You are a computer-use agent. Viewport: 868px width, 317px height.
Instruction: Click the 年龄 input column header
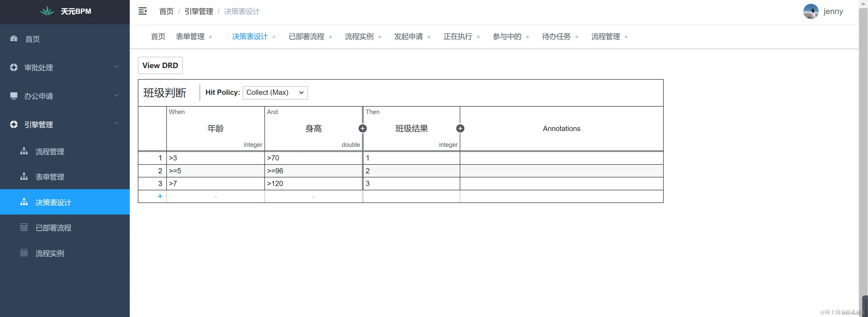pyautogui.click(x=215, y=128)
